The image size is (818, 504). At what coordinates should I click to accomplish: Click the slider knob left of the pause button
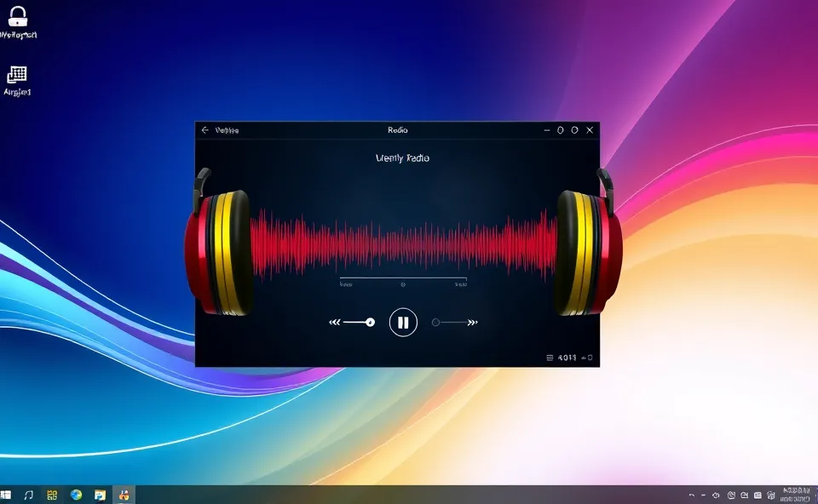click(x=370, y=323)
